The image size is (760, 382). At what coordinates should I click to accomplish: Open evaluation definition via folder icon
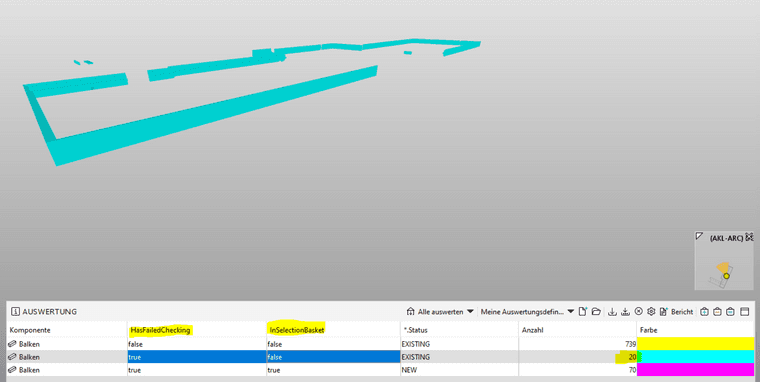click(x=596, y=312)
